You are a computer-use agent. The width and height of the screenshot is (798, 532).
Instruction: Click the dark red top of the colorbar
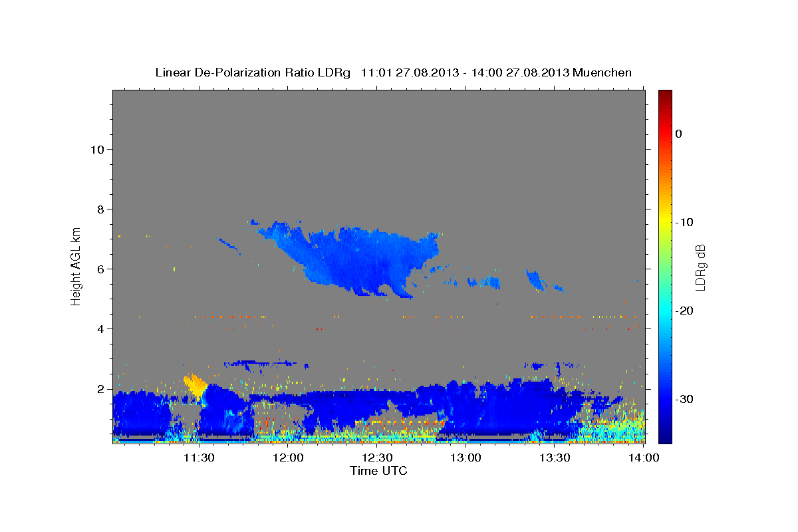point(664,96)
